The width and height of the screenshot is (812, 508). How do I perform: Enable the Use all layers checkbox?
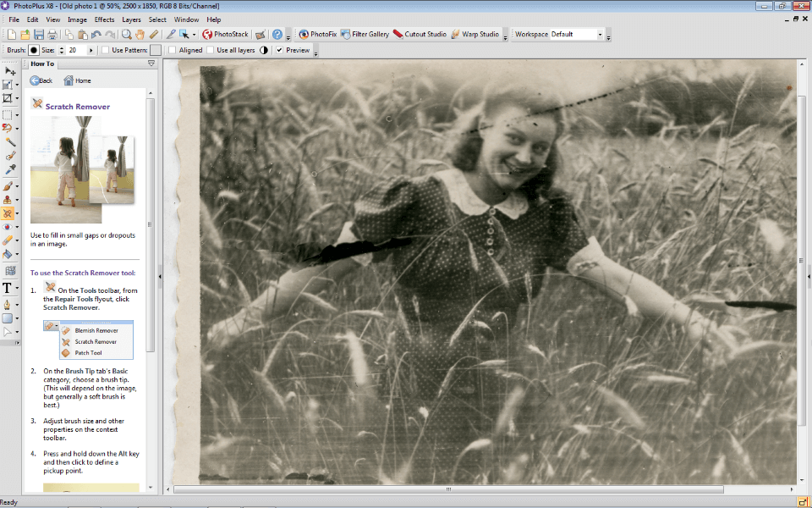click(211, 50)
